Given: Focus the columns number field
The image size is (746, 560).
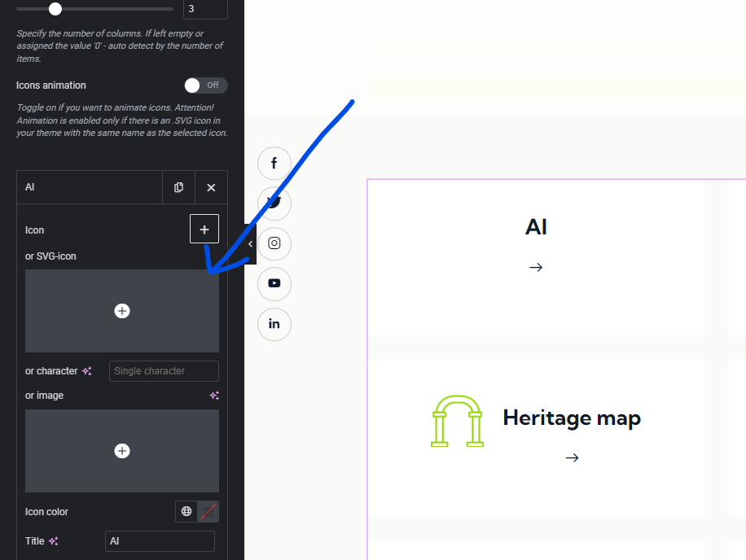Looking at the screenshot, I should pyautogui.click(x=205, y=9).
